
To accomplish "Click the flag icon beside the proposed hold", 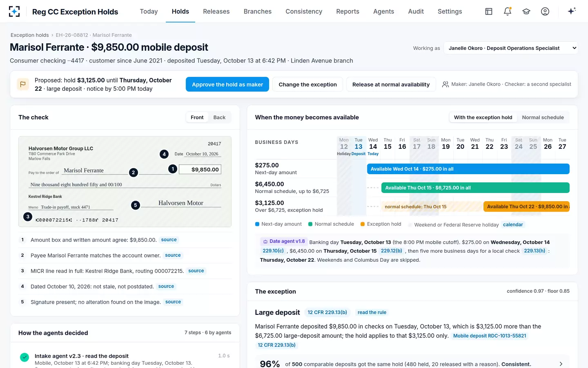I will click(x=23, y=84).
